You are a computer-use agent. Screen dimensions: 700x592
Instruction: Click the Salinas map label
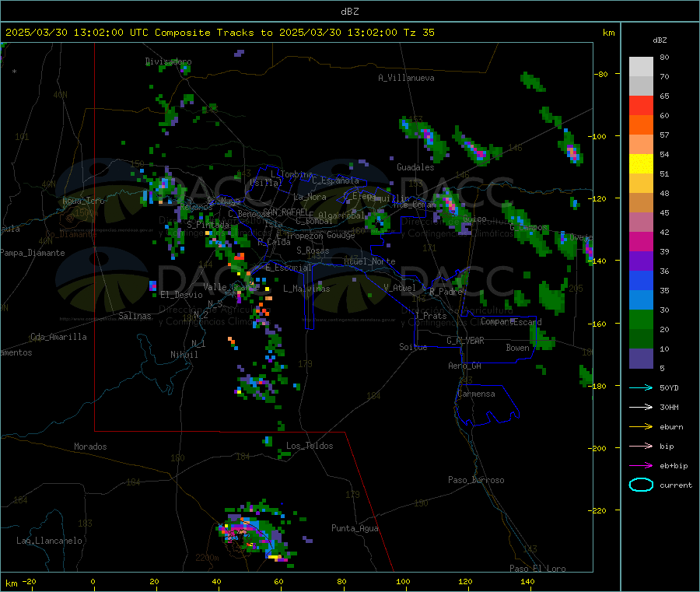click(x=135, y=316)
